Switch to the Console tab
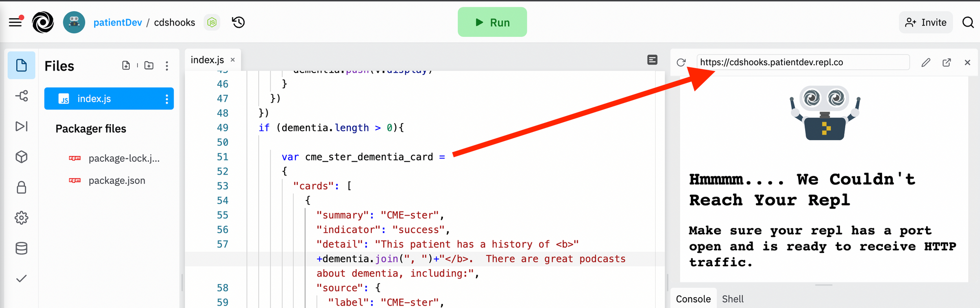 pyautogui.click(x=693, y=299)
